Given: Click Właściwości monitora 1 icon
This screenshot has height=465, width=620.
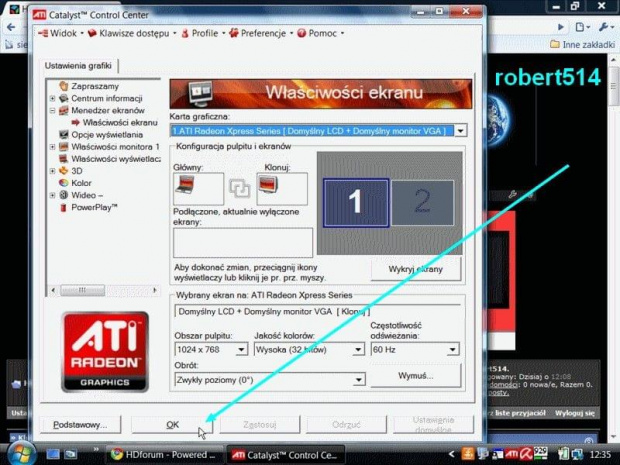Looking at the screenshot, I should (64, 147).
